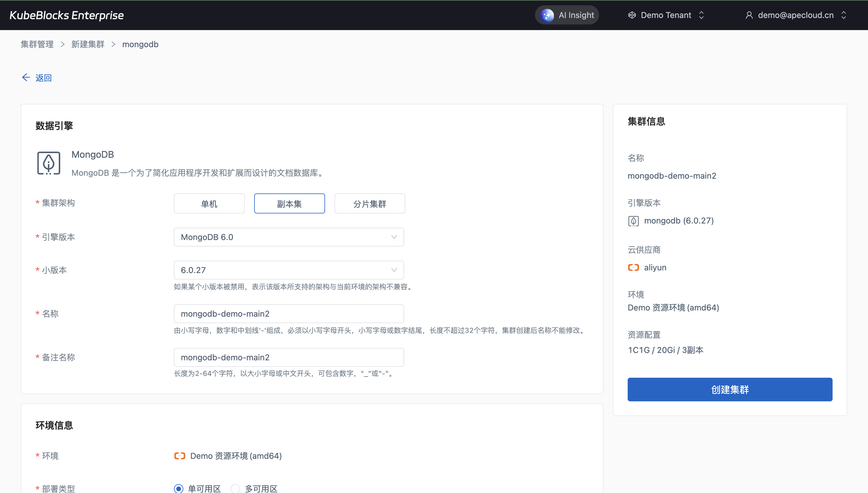
Task: Click the aliyun icon next to Demo environment
Action: 180,456
